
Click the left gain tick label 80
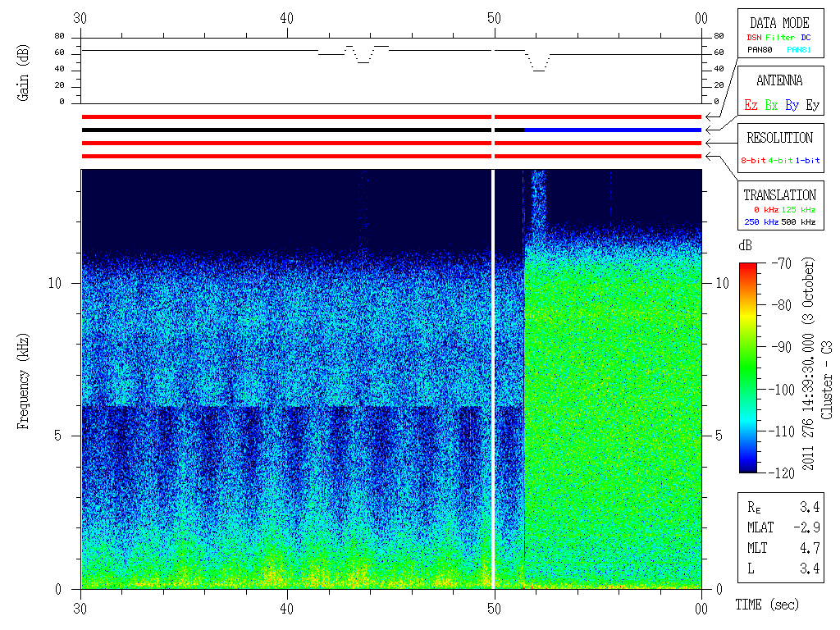click(x=59, y=36)
